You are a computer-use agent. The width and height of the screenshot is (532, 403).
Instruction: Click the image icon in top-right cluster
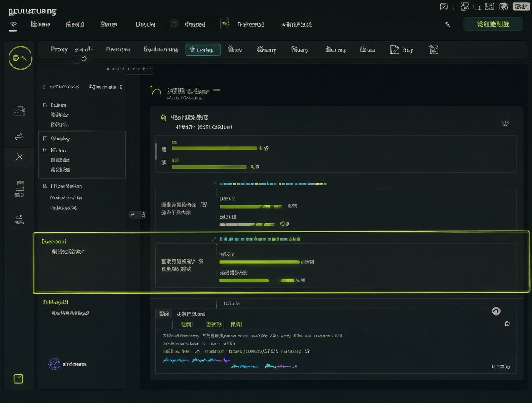489,6
